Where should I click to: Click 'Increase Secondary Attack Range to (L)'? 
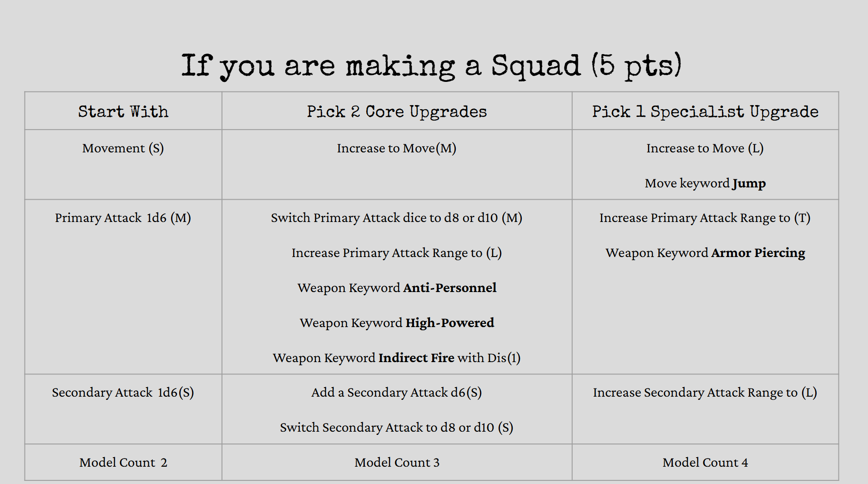click(x=705, y=393)
